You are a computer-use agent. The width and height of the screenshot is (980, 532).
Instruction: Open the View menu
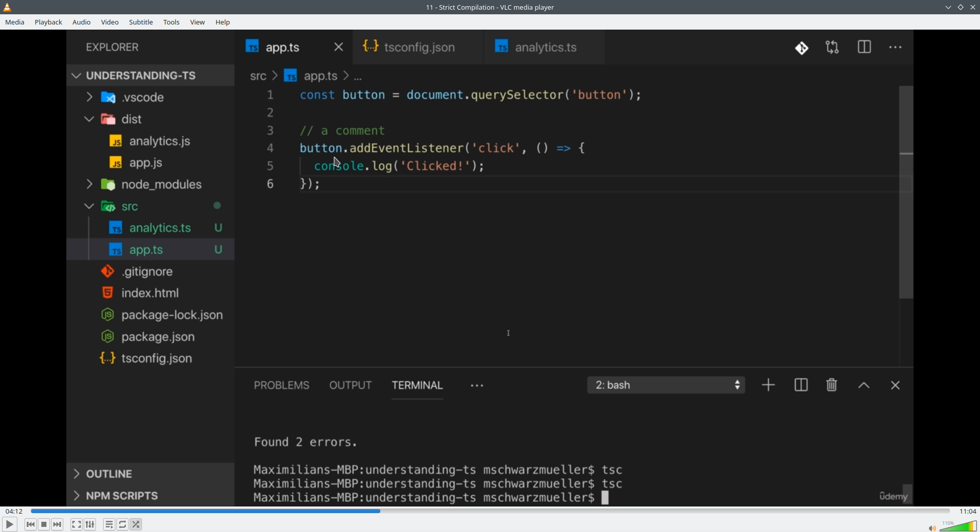point(198,22)
